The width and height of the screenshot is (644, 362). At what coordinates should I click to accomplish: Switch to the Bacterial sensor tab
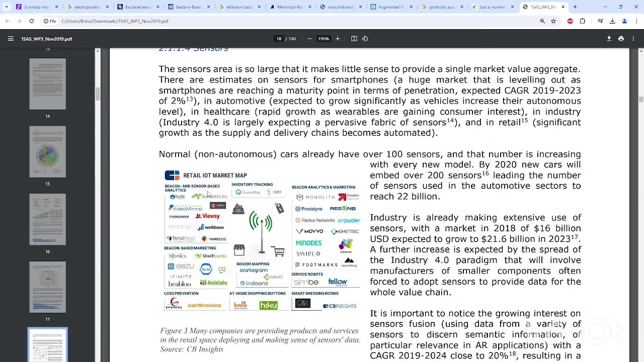point(138,7)
